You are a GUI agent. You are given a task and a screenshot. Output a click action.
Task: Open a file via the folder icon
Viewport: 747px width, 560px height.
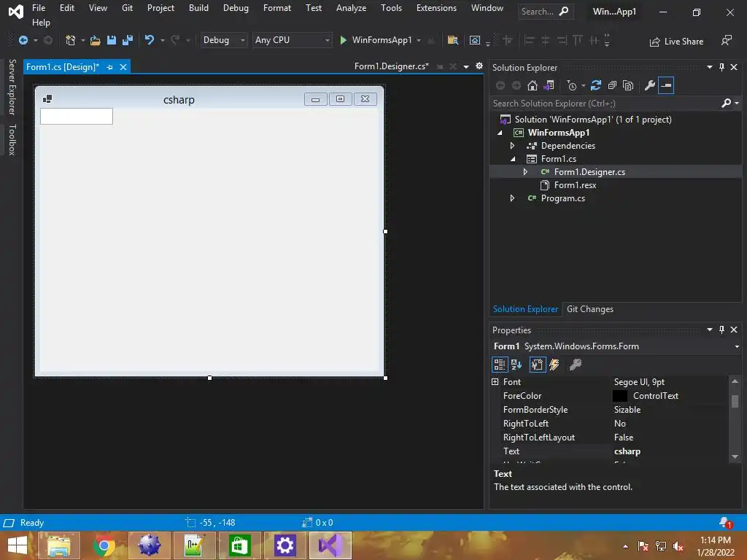pos(96,41)
